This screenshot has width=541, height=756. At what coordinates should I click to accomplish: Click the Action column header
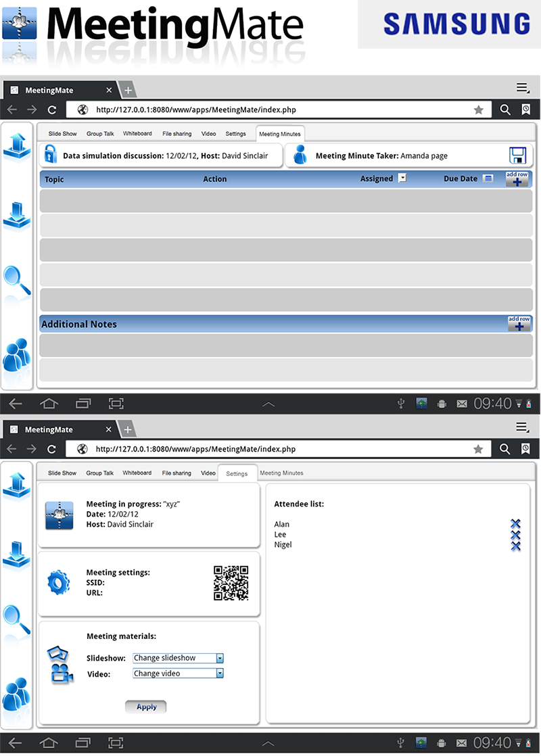point(214,179)
